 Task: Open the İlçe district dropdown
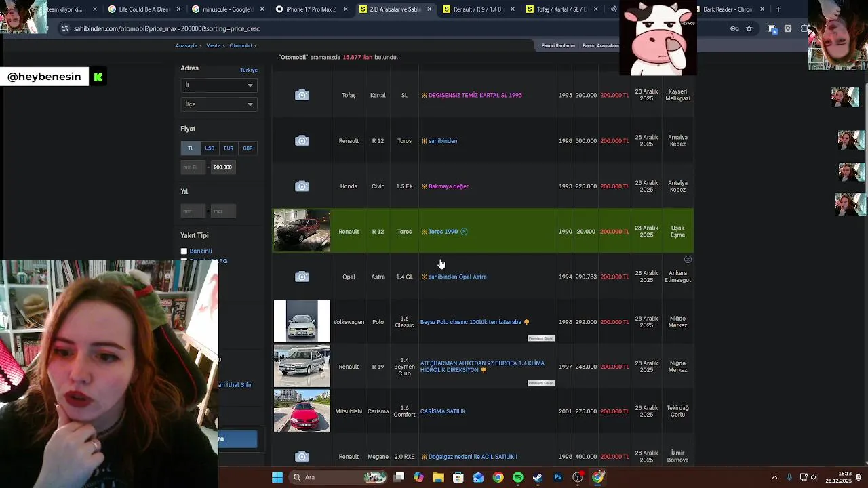(x=218, y=104)
